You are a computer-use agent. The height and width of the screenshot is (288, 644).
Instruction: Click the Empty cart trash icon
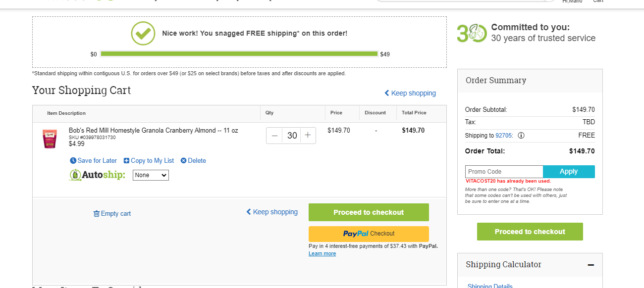pyautogui.click(x=97, y=214)
